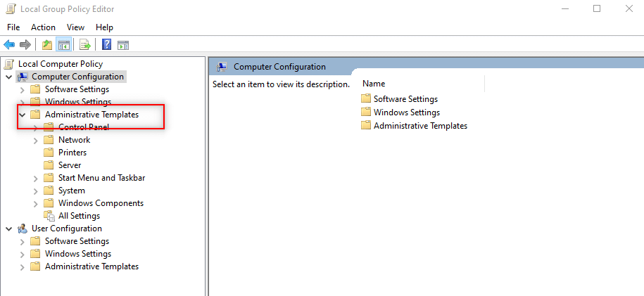Select Local Computer Policy root node

coord(61,64)
